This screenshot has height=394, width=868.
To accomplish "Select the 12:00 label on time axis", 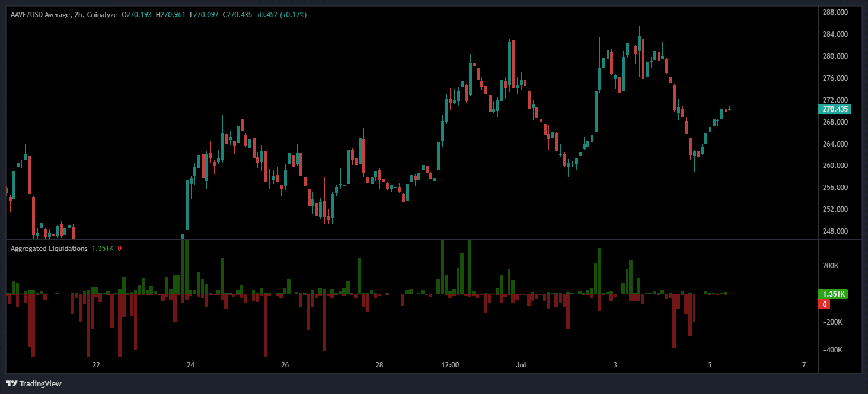I will (x=451, y=364).
